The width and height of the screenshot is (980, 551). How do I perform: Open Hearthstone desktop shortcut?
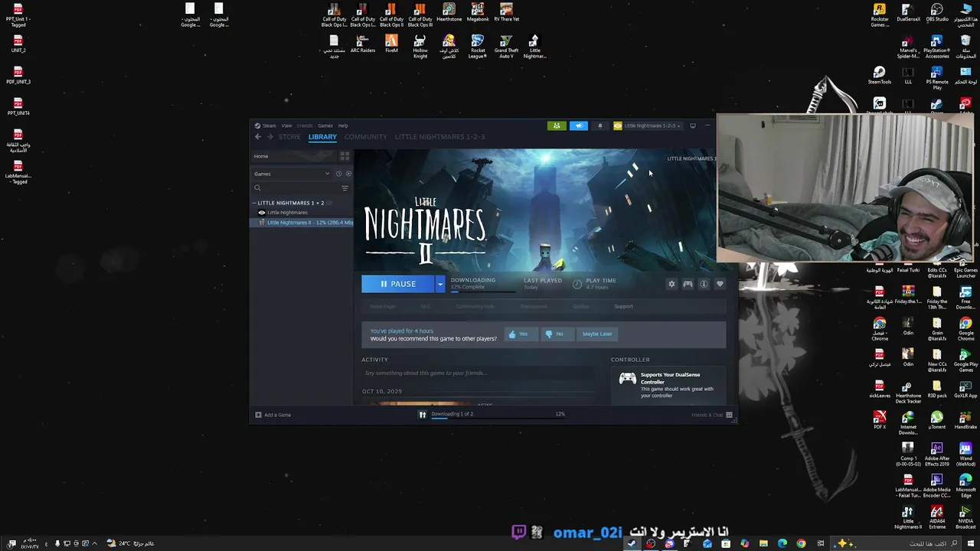click(449, 13)
